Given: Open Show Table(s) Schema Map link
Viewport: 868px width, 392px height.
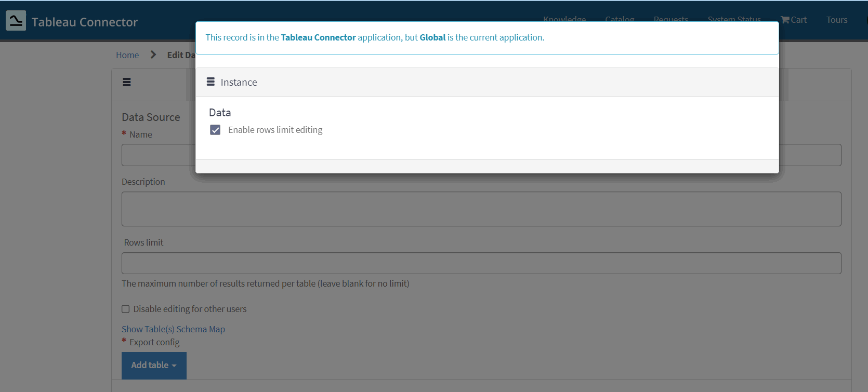Looking at the screenshot, I should pos(173,329).
